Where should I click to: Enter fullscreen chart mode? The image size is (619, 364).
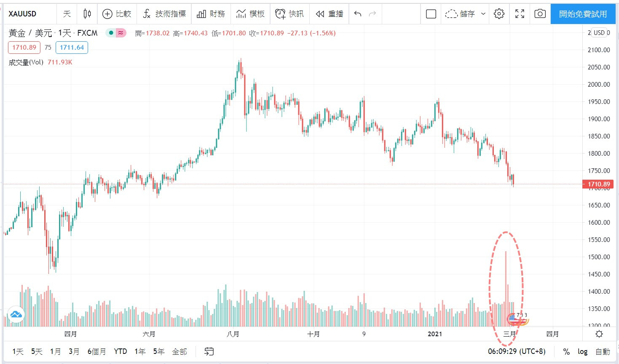tap(520, 14)
